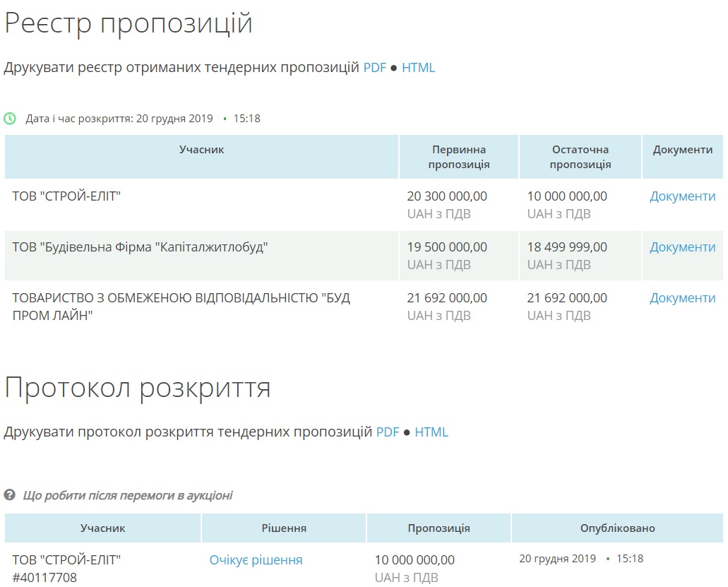
Task: Click the Остаточна пропозиція column header
Action: tap(580, 157)
